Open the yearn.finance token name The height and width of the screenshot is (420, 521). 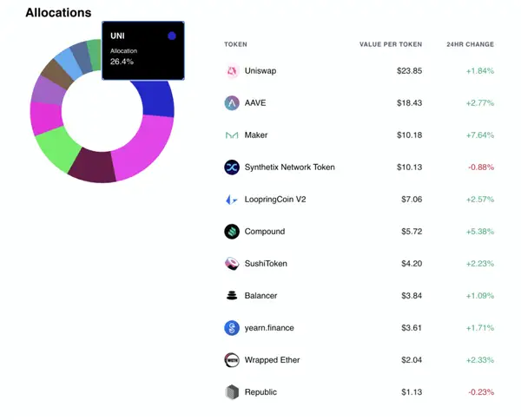(x=269, y=328)
